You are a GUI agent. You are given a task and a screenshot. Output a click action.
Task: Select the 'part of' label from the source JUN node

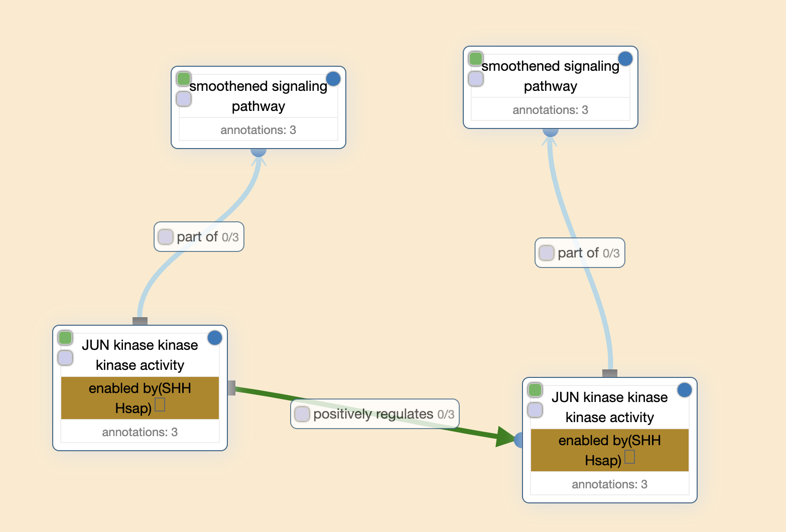click(x=197, y=237)
